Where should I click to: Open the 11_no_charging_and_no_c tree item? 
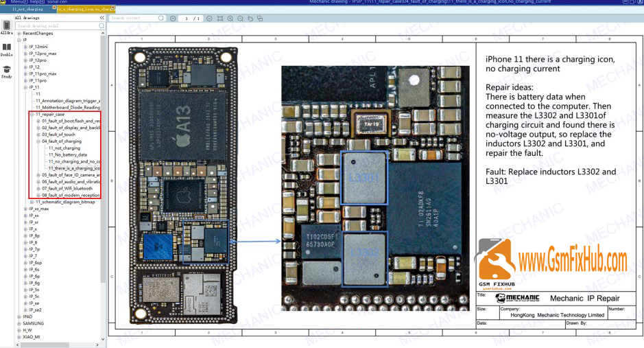[74, 161]
